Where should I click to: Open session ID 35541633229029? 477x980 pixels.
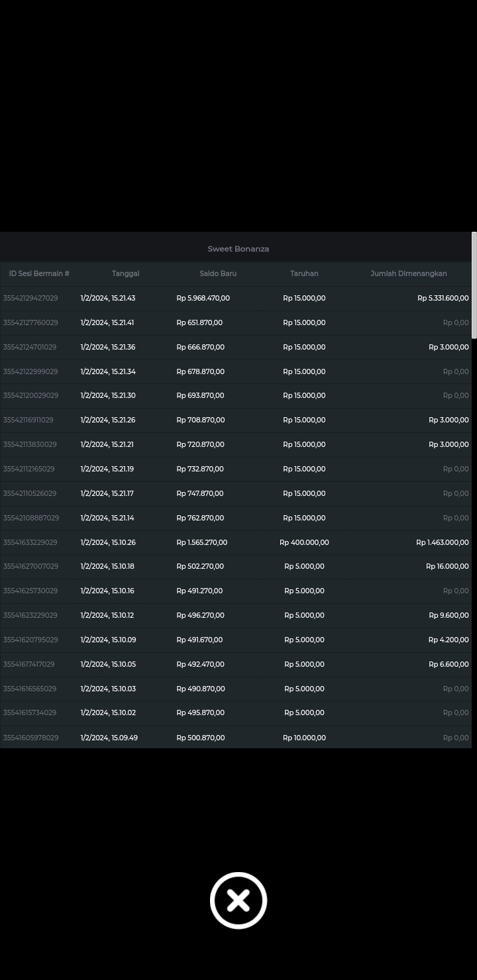(x=30, y=542)
